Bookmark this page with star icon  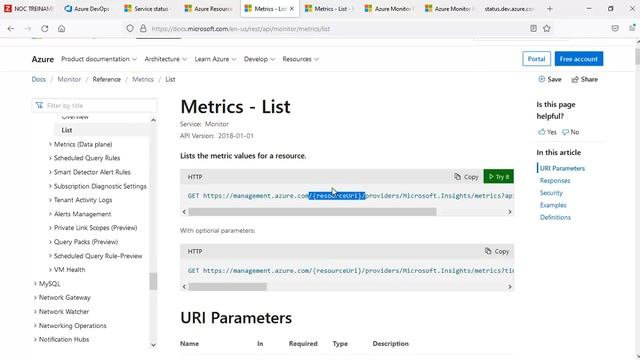(547, 29)
